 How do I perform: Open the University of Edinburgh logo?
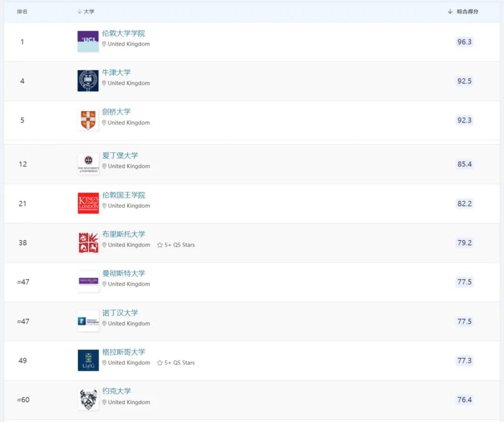pos(88,164)
